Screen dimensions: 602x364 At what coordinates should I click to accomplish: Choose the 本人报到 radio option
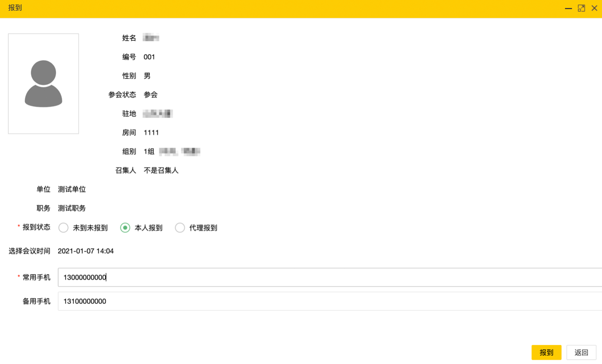pyautogui.click(x=125, y=228)
